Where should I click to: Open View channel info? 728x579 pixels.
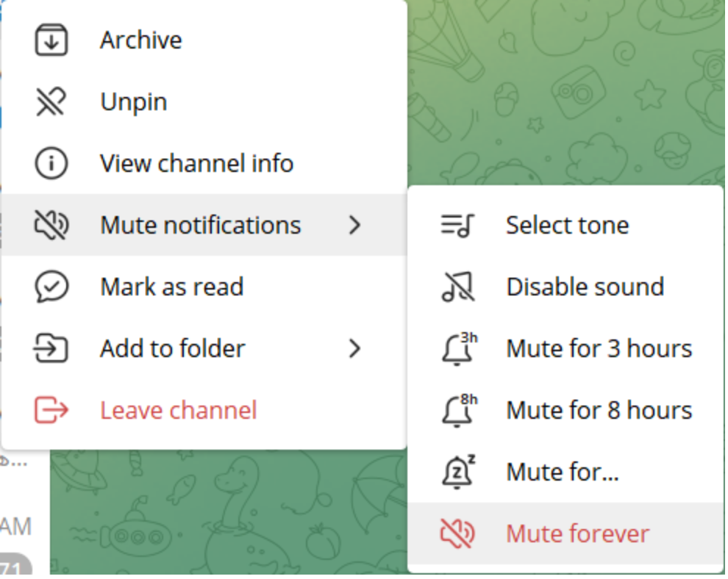pos(204,163)
